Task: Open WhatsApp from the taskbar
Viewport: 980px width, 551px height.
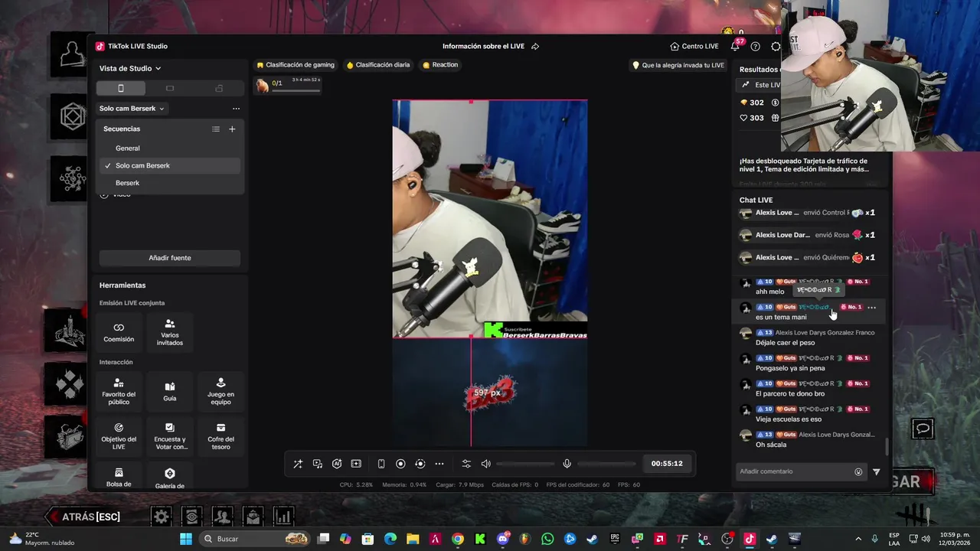Action: click(547, 539)
